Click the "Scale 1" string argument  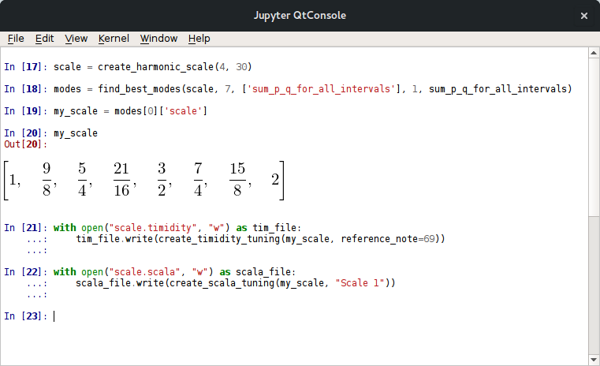(x=359, y=283)
